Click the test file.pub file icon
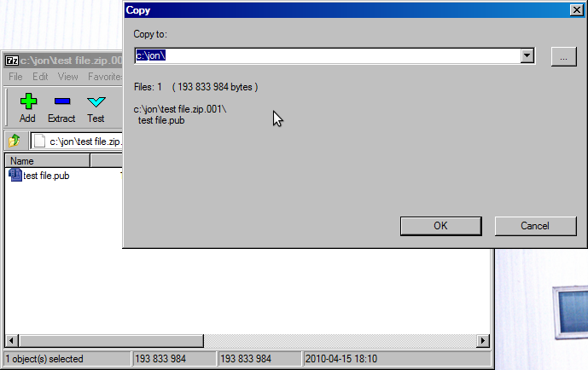This screenshot has width=588, height=370. tap(15, 176)
